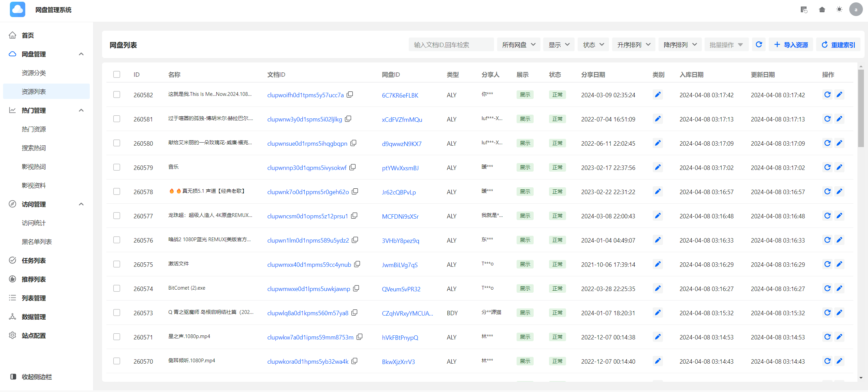Open 黑名单列表 menu item
This screenshot has width=868, height=392.
pyautogui.click(x=46, y=242)
